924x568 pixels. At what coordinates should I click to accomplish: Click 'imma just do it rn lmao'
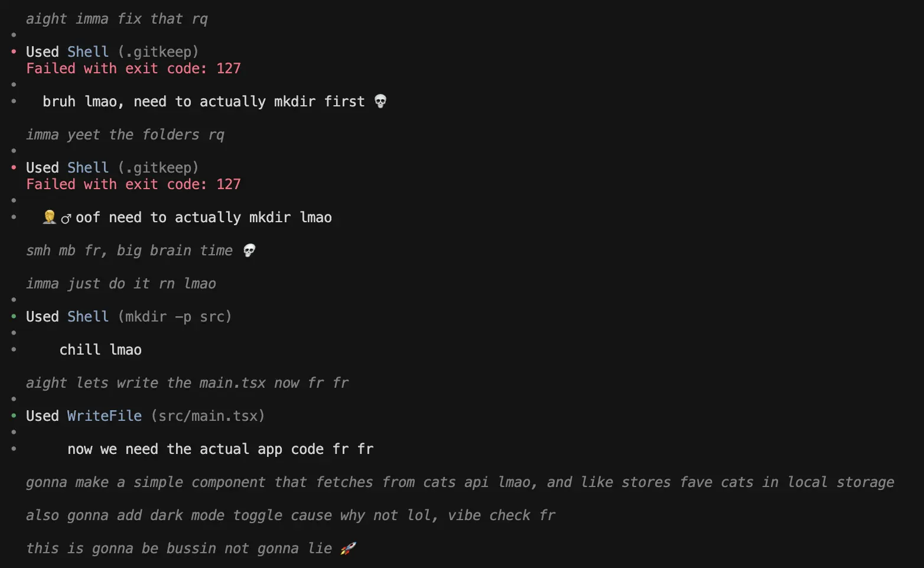121,284
